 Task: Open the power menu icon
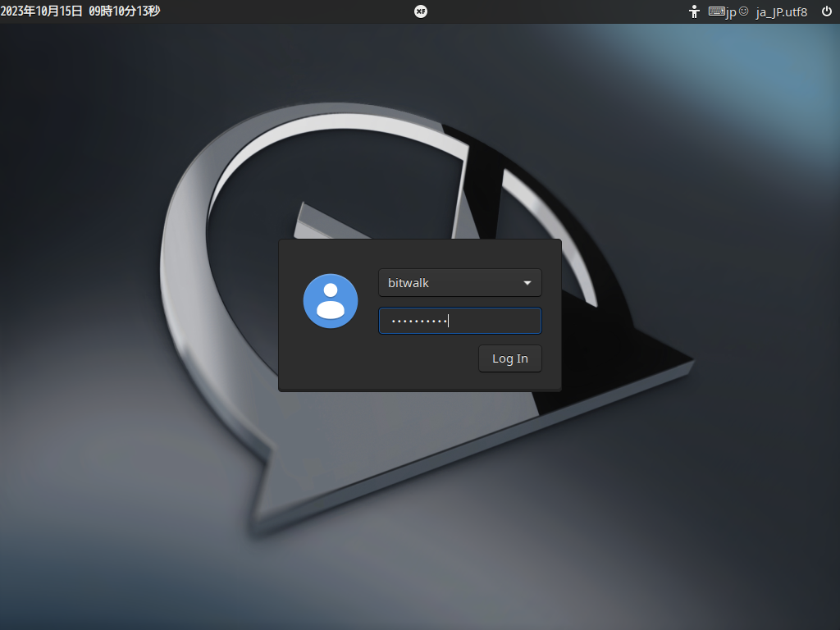coord(827,11)
